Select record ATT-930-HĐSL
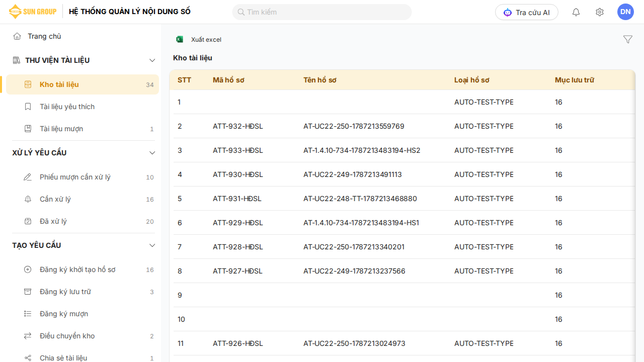644x362 pixels. 238,174
